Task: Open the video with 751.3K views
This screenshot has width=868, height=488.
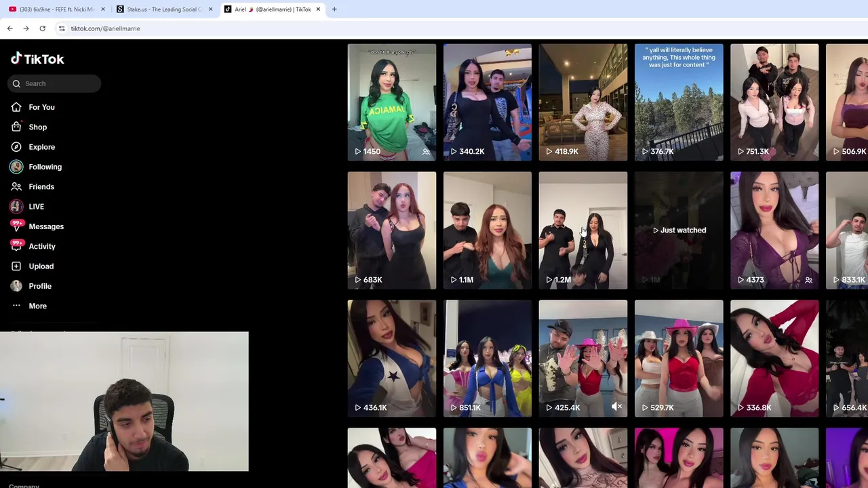Action: click(x=774, y=102)
